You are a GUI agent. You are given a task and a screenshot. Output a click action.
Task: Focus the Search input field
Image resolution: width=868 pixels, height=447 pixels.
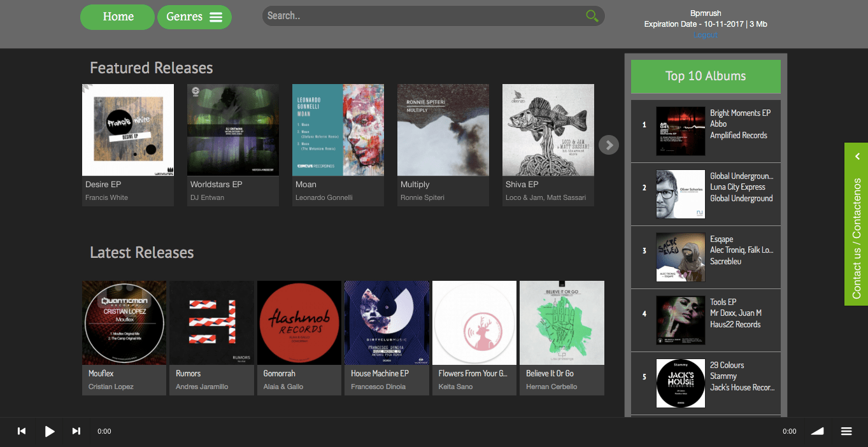tap(420, 16)
